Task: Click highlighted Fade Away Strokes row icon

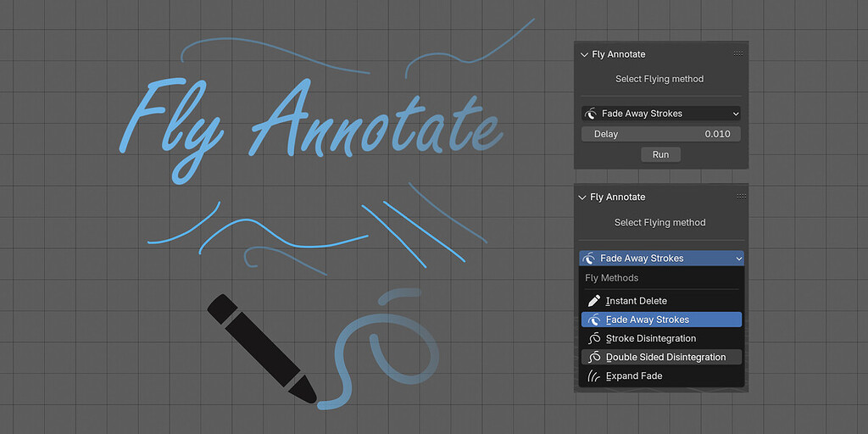Action: (x=594, y=320)
